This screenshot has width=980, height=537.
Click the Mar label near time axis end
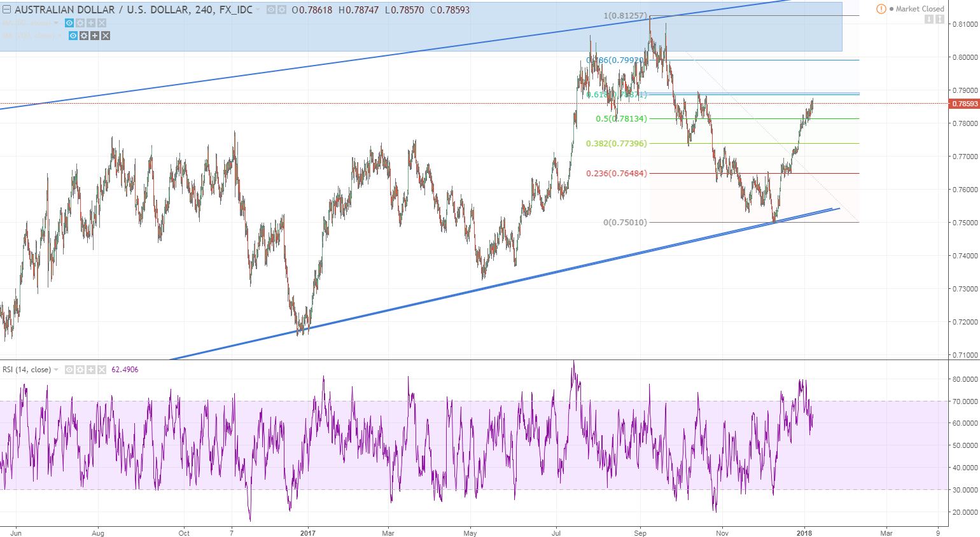coord(886,533)
